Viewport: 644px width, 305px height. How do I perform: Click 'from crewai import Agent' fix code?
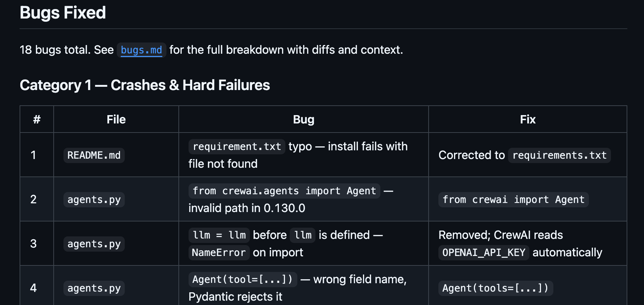[513, 200]
